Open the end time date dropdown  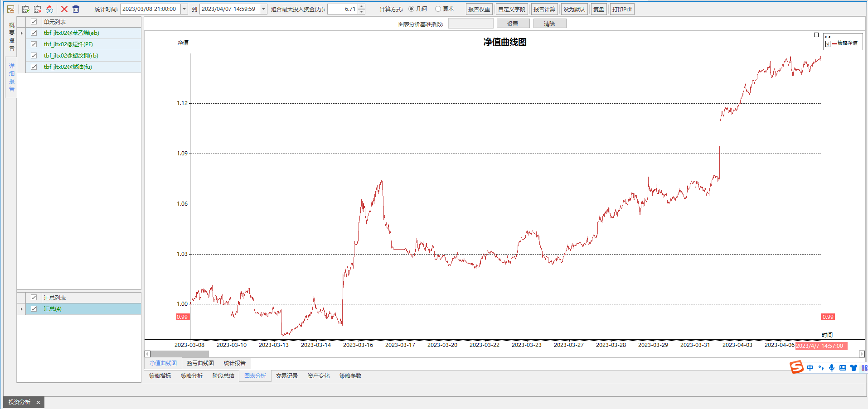263,9
